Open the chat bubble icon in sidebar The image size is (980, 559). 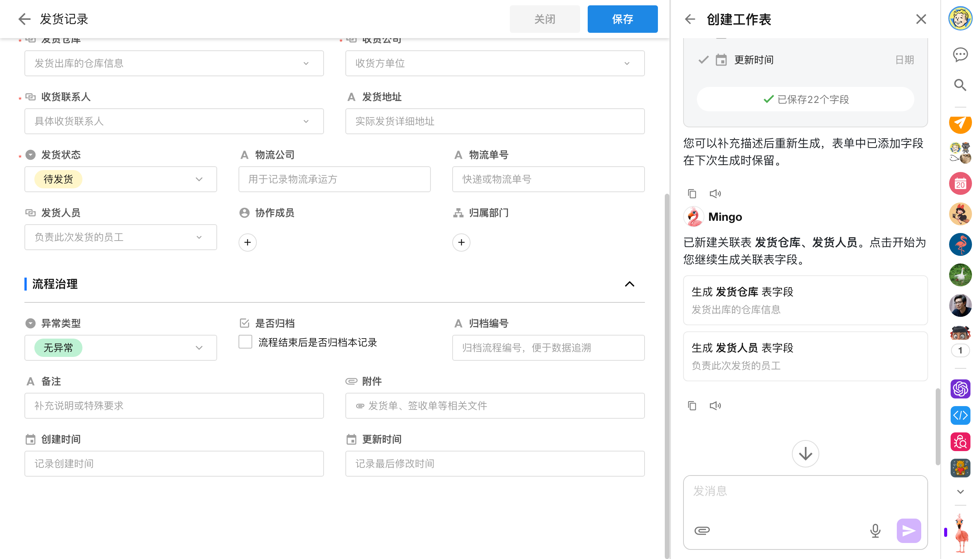960,55
